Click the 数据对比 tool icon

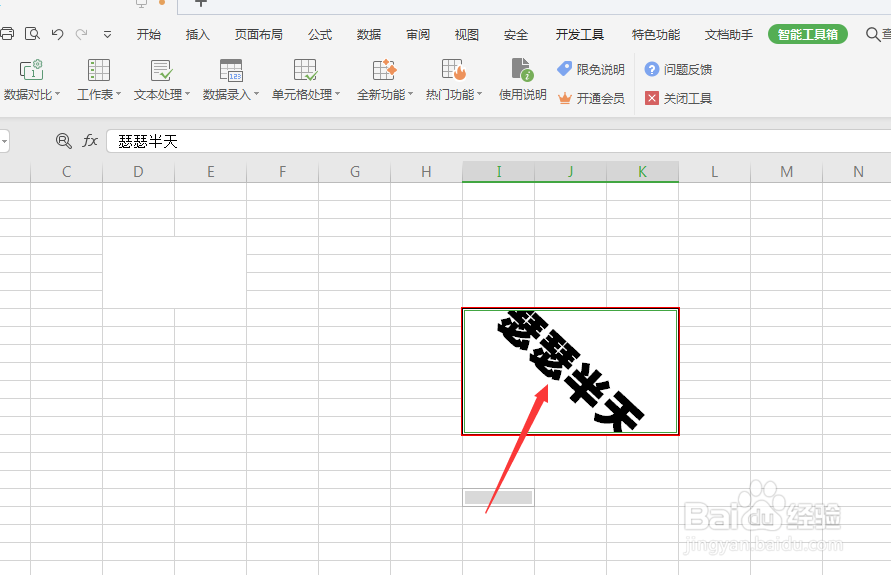[31, 70]
